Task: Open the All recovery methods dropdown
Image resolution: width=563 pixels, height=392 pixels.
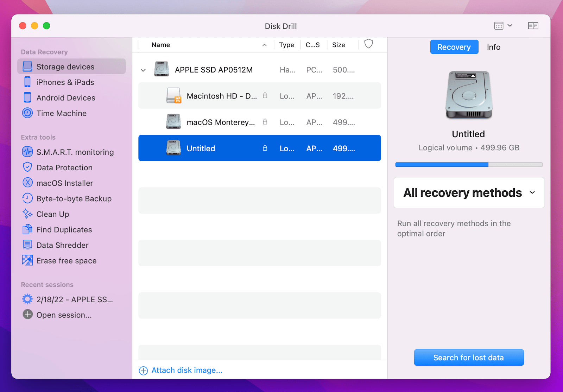Action: tap(469, 193)
